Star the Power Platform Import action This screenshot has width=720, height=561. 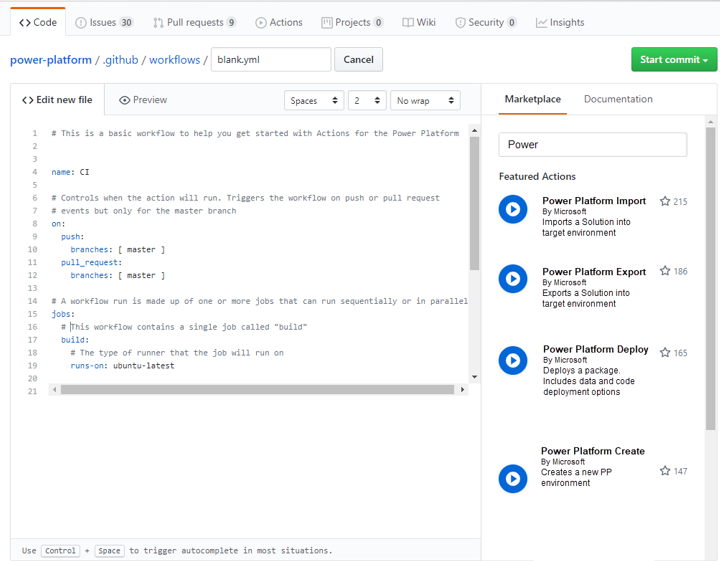click(x=665, y=201)
